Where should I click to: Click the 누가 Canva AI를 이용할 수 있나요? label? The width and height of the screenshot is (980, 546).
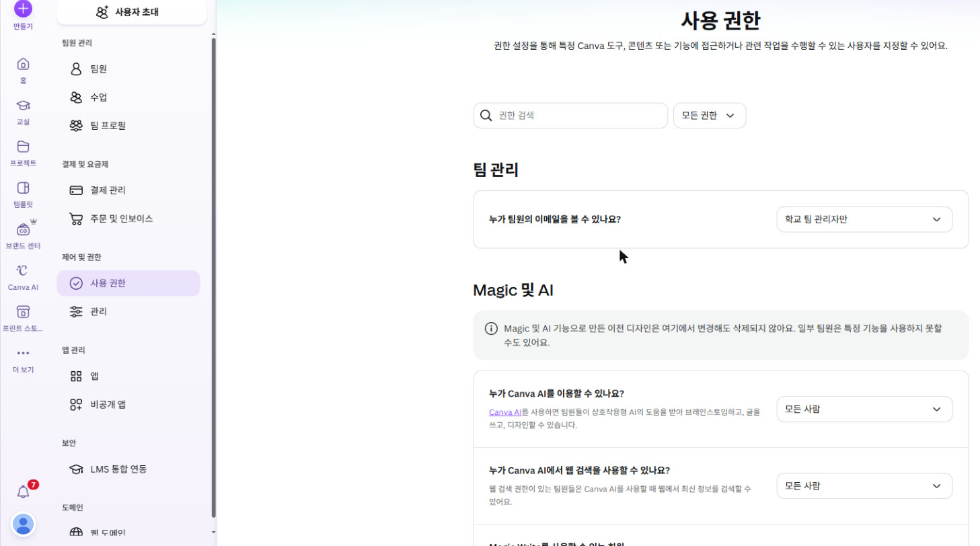(x=556, y=393)
